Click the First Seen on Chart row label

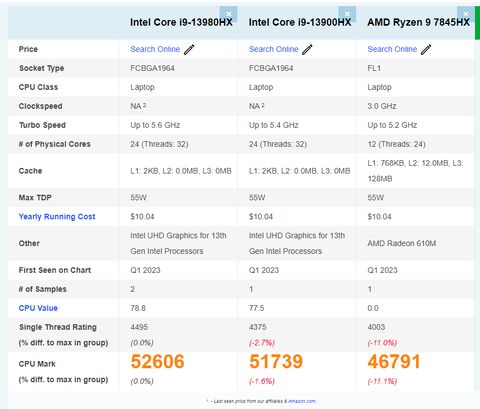pos(55,270)
